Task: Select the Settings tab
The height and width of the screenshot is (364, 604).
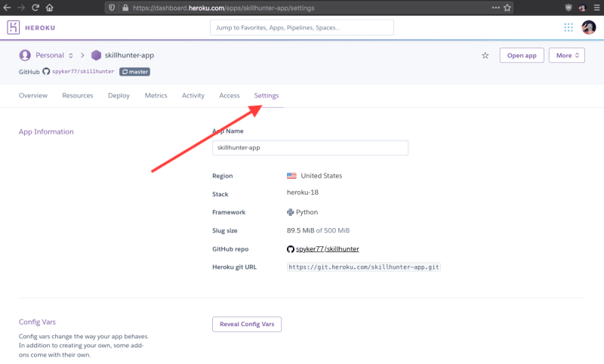Action: (x=267, y=95)
